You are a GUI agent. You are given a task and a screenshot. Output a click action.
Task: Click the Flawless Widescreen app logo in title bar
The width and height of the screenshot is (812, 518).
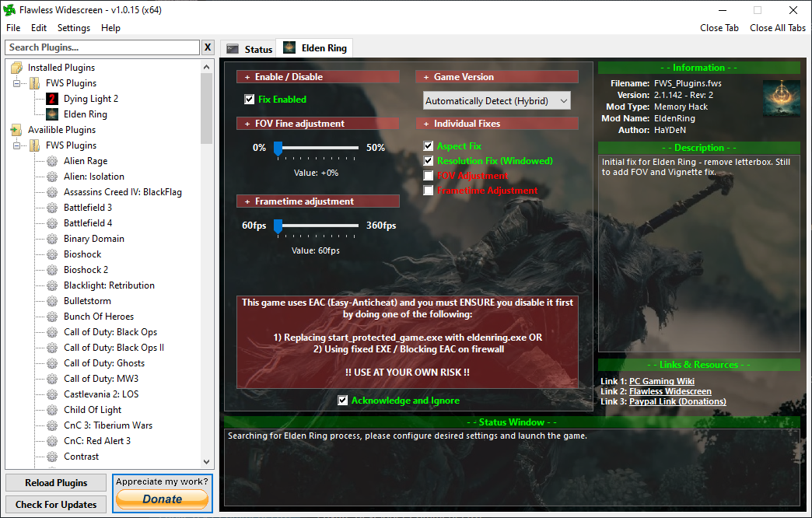point(9,10)
